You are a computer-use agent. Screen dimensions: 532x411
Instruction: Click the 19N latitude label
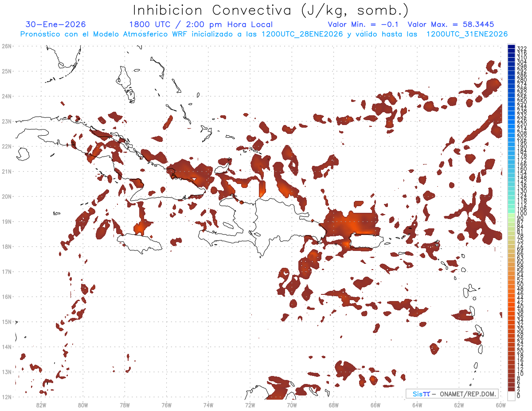point(7,221)
